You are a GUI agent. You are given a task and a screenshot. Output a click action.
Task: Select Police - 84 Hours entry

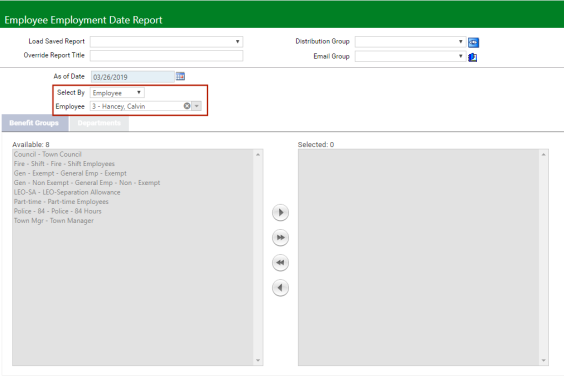coord(58,211)
